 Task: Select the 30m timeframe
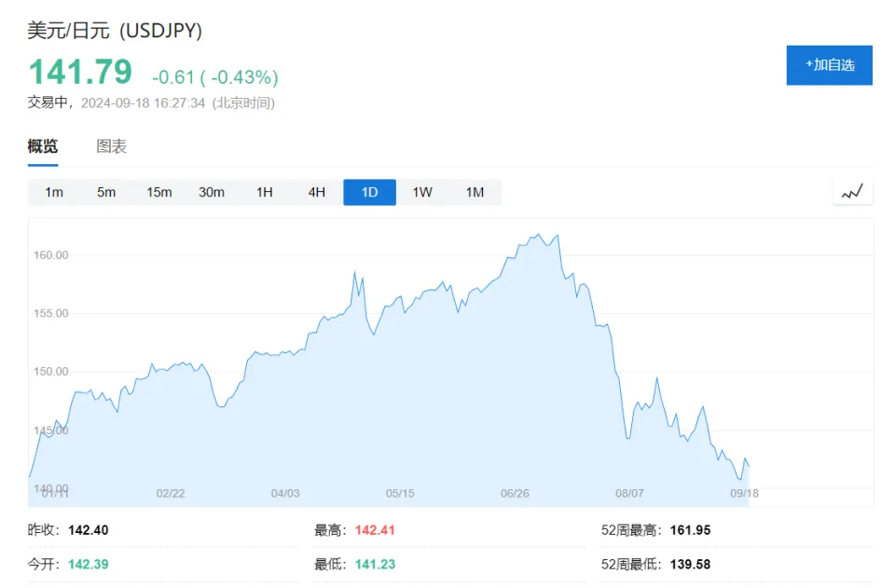212,193
